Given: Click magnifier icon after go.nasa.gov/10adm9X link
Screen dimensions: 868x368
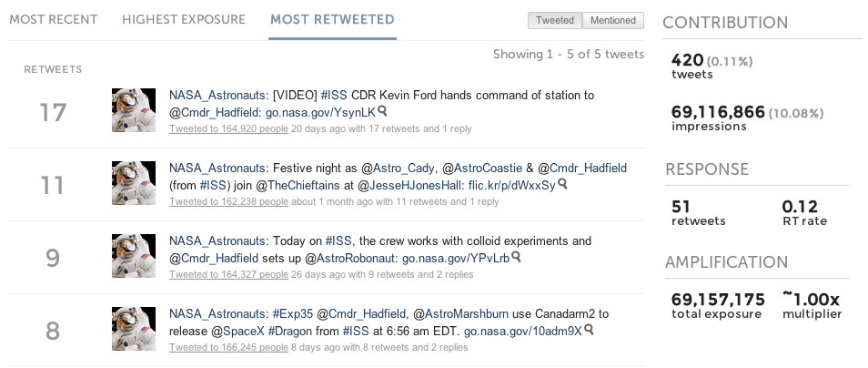Looking at the screenshot, I should point(588,330).
